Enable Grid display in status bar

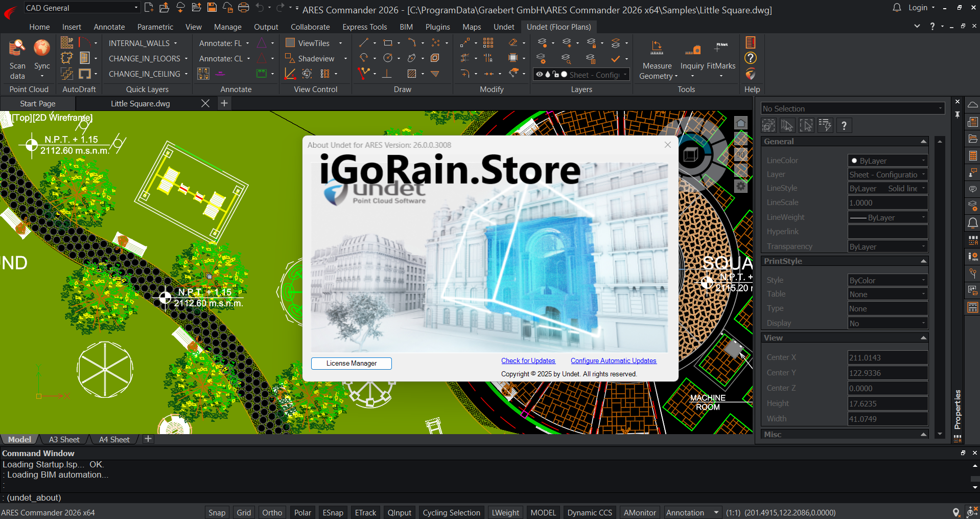(244, 512)
